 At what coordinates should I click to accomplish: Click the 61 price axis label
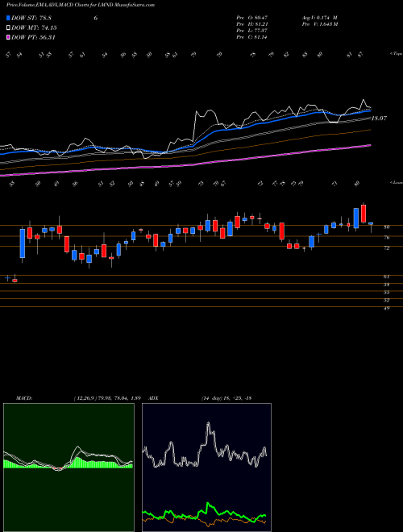[x=386, y=276]
